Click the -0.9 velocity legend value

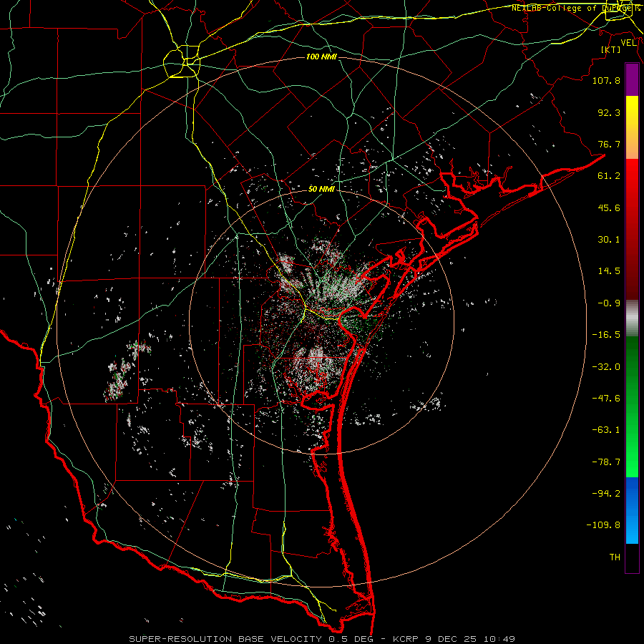pyautogui.click(x=609, y=303)
